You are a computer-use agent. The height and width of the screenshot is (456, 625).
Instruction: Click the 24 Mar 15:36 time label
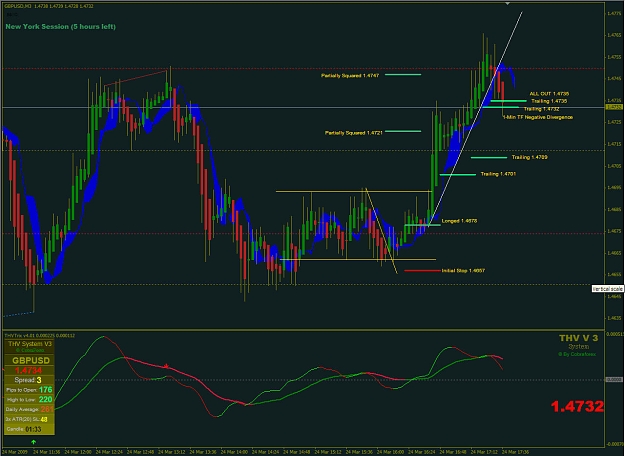tap(360, 452)
